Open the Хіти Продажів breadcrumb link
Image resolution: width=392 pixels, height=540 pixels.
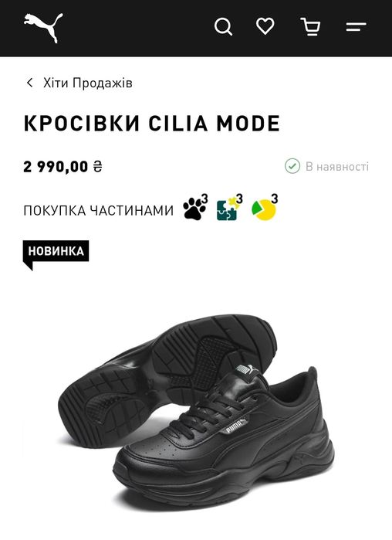tap(88, 83)
